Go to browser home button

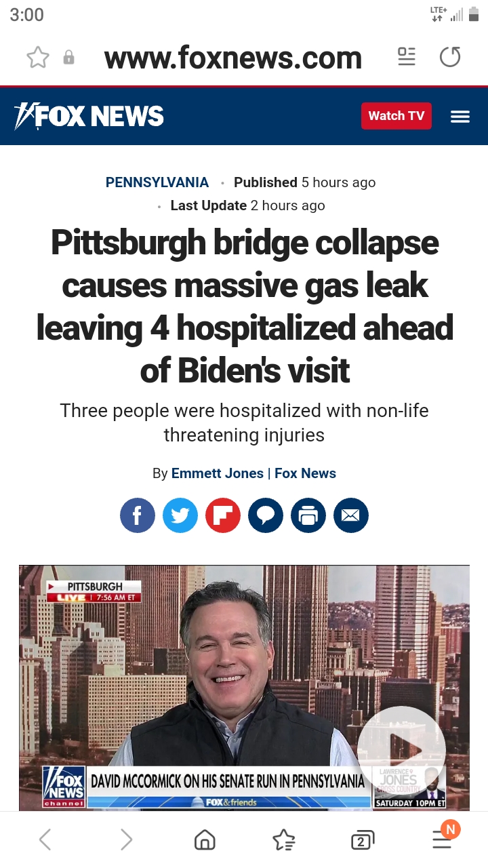pos(205,840)
